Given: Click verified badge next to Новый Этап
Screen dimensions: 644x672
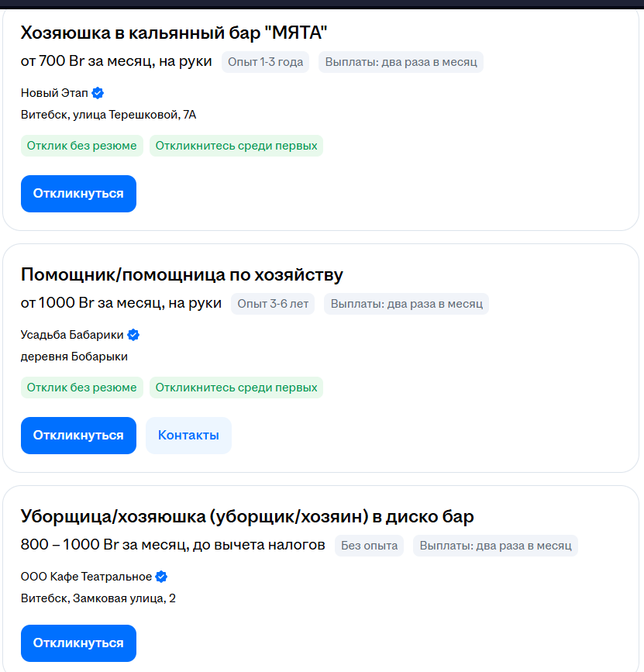Looking at the screenshot, I should pos(98,93).
